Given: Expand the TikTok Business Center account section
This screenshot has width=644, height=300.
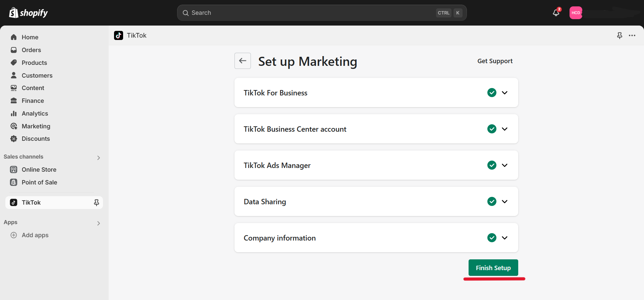Looking at the screenshot, I should (504, 129).
